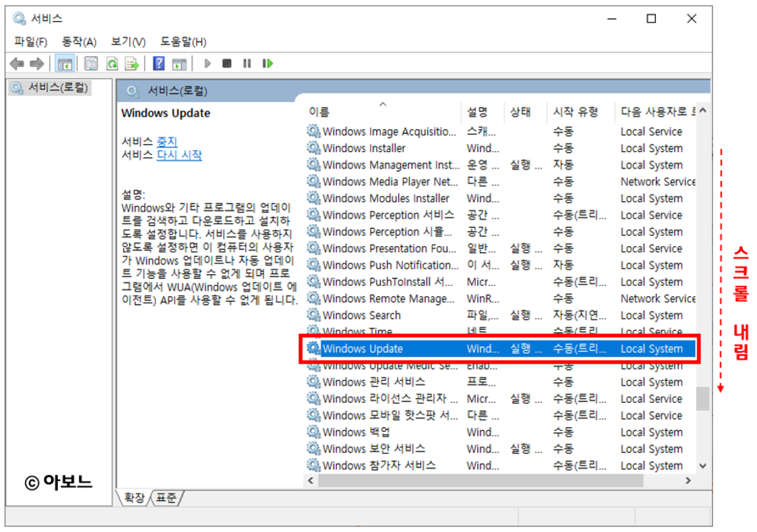
Task: Select Windows Presentation Foundation row
Action: 501,248
